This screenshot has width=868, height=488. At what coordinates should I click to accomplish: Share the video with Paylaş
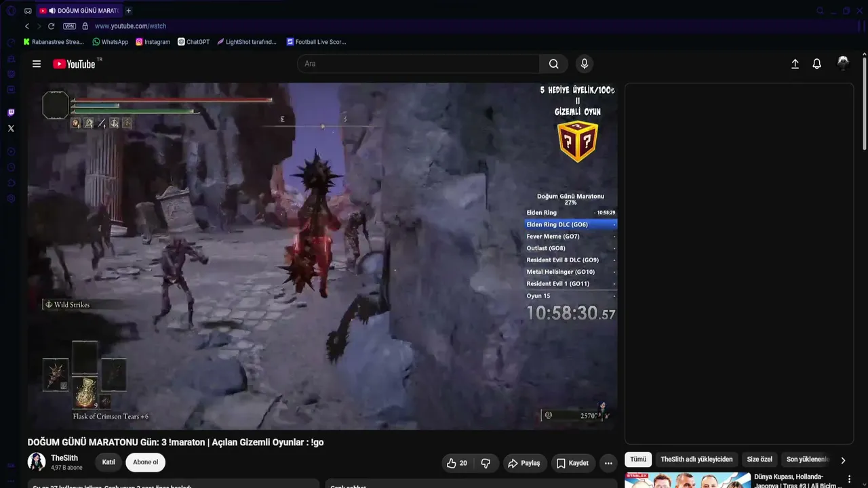tap(524, 463)
